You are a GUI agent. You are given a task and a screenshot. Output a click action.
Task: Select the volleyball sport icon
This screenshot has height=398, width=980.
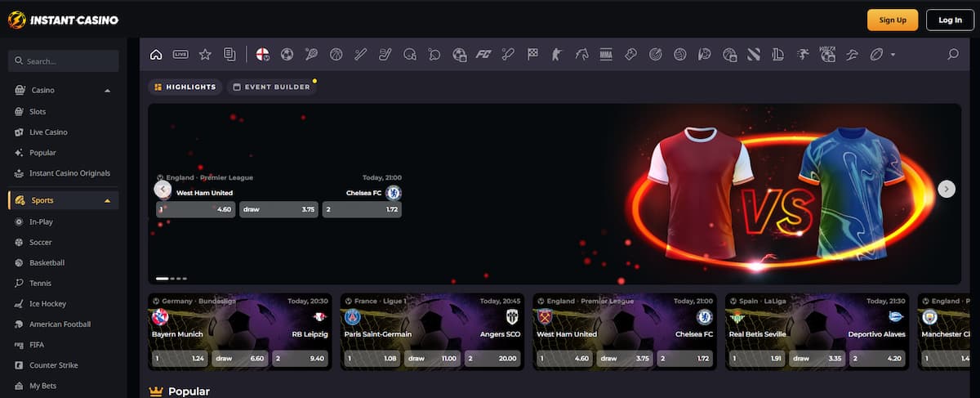[679, 55]
